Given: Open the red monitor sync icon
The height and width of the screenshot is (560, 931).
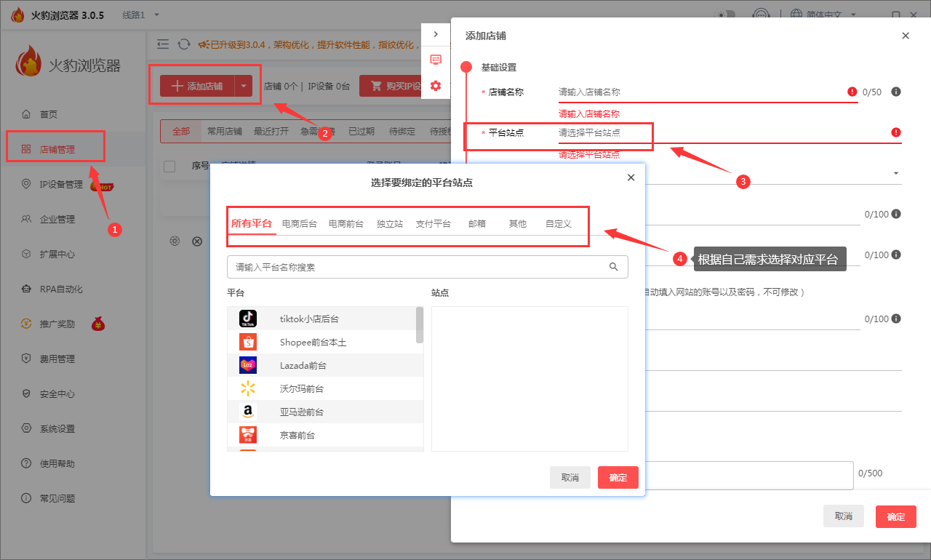Looking at the screenshot, I should pyautogui.click(x=436, y=60).
